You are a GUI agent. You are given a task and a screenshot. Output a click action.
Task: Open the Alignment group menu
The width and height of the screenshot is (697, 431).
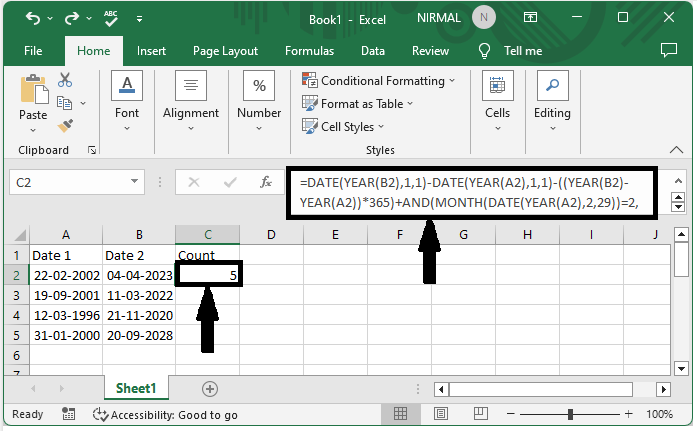191,101
